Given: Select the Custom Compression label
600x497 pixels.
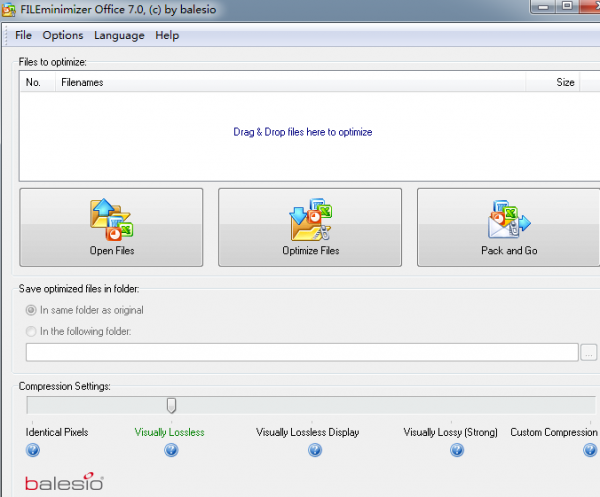Looking at the screenshot, I should point(554,432).
